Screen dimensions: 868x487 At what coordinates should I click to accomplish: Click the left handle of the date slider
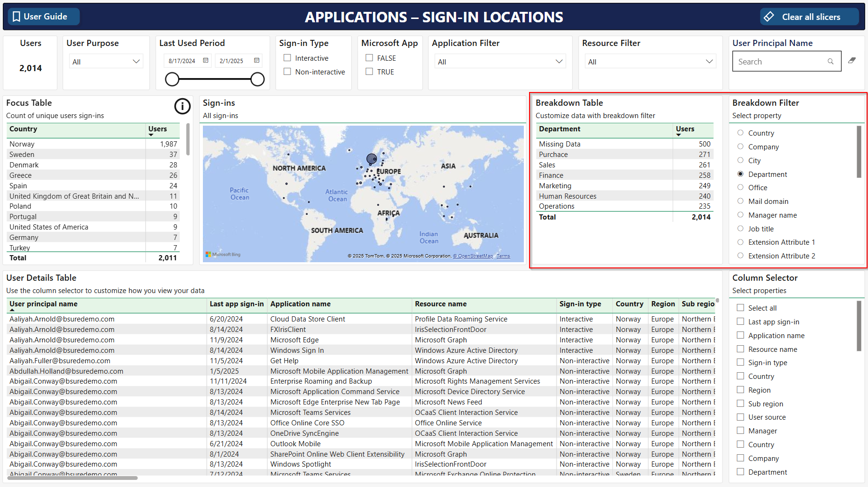click(x=172, y=79)
